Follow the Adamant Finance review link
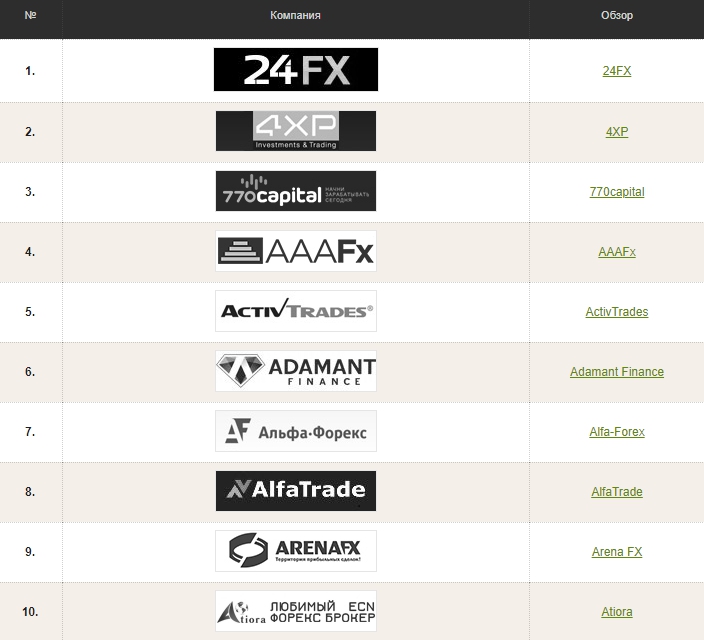 [617, 372]
